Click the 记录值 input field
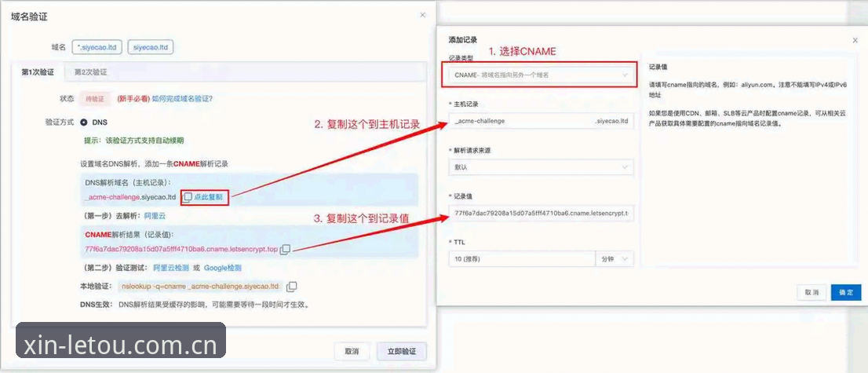 [x=540, y=214]
